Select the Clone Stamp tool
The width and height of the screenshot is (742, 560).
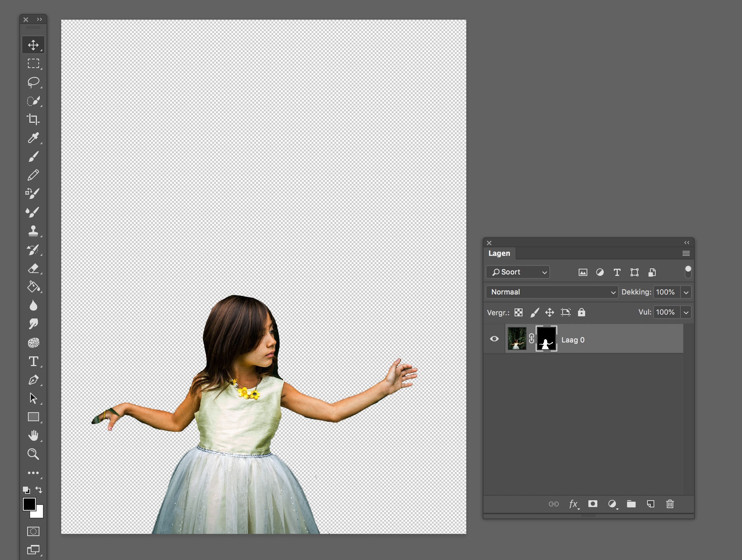click(x=33, y=231)
